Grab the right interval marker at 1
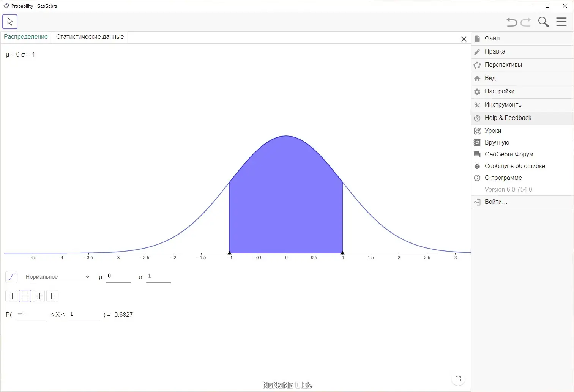The width and height of the screenshot is (574, 392). (x=342, y=252)
